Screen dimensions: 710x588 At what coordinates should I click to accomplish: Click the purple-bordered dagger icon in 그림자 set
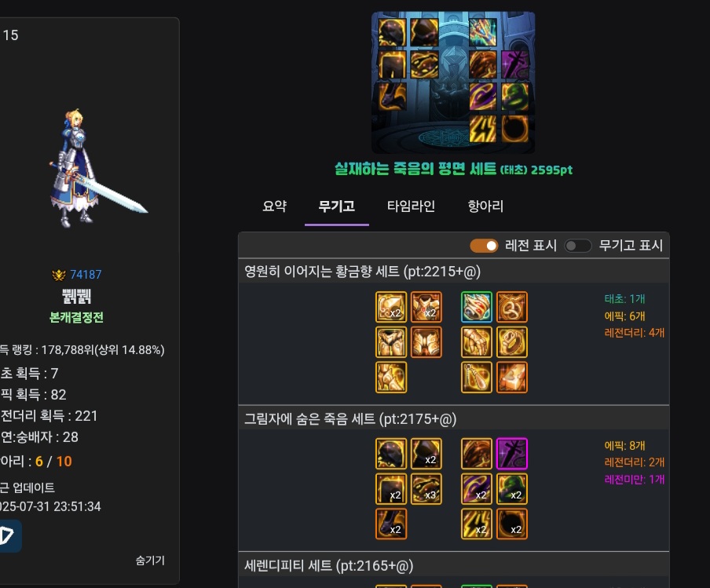[511, 454]
